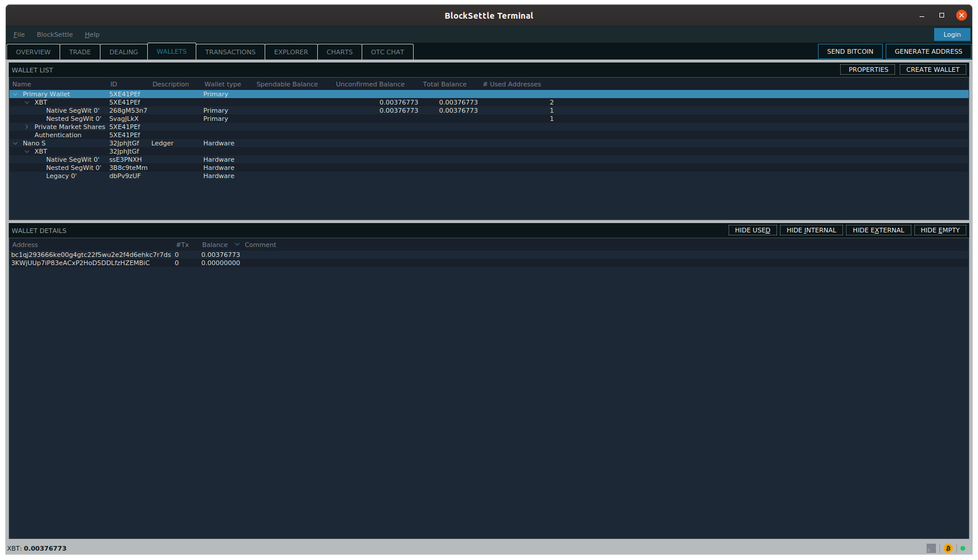Viewport: 978px width, 560px height.
Task: Switch to the Transactions tab
Action: (x=230, y=52)
